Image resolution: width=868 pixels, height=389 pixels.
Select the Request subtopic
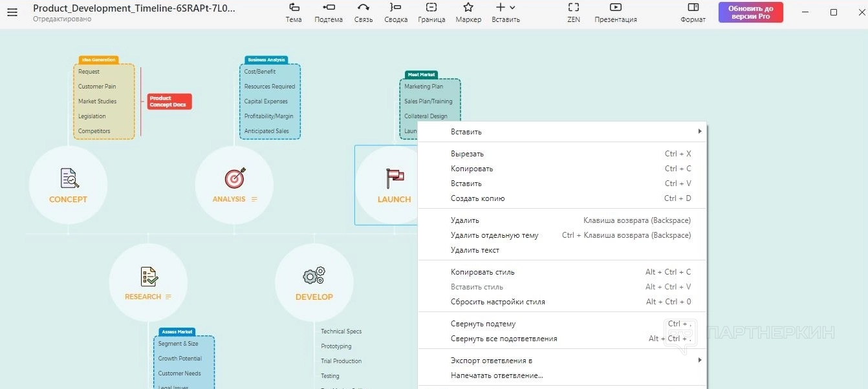tap(89, 72)
